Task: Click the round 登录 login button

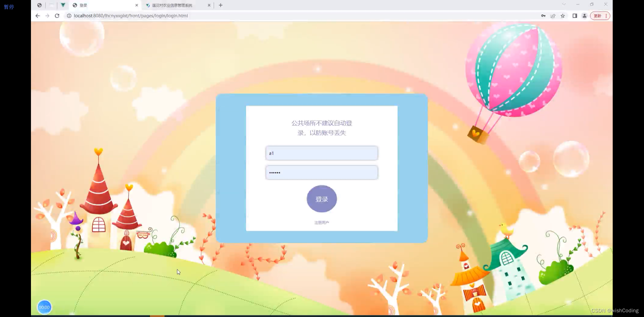Action: coord(322,199)
